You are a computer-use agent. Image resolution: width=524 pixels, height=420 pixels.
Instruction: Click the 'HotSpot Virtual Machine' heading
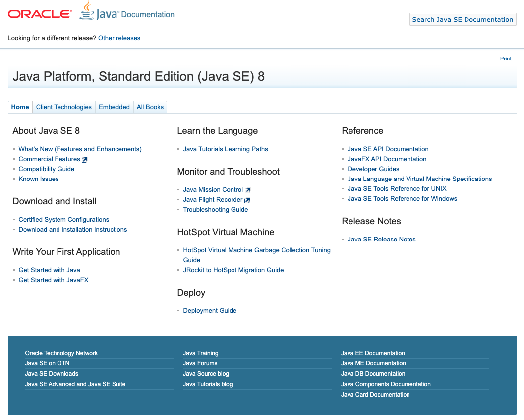pyautogui.click(x=226, y=232)
